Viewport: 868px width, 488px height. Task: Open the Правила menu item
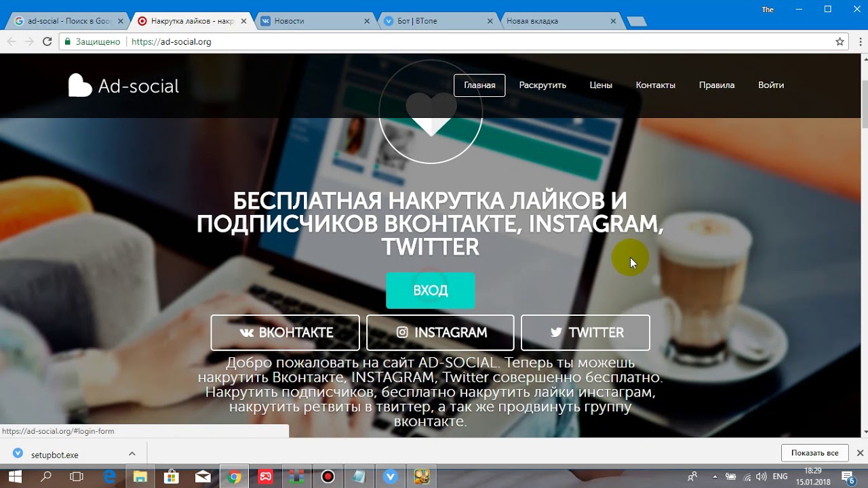click(717, 85)
